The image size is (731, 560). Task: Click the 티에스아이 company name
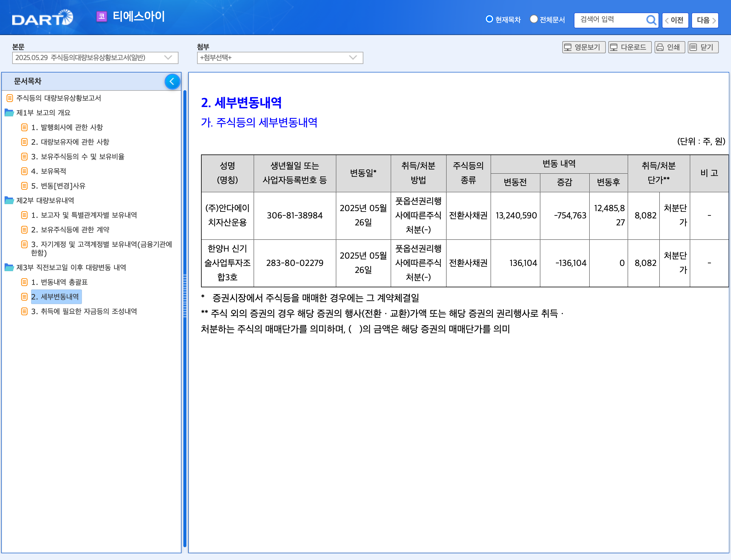[x=139, y=16]
